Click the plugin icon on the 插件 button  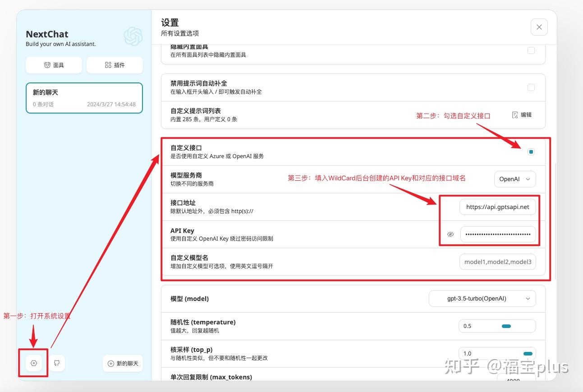tap(108, 65)
